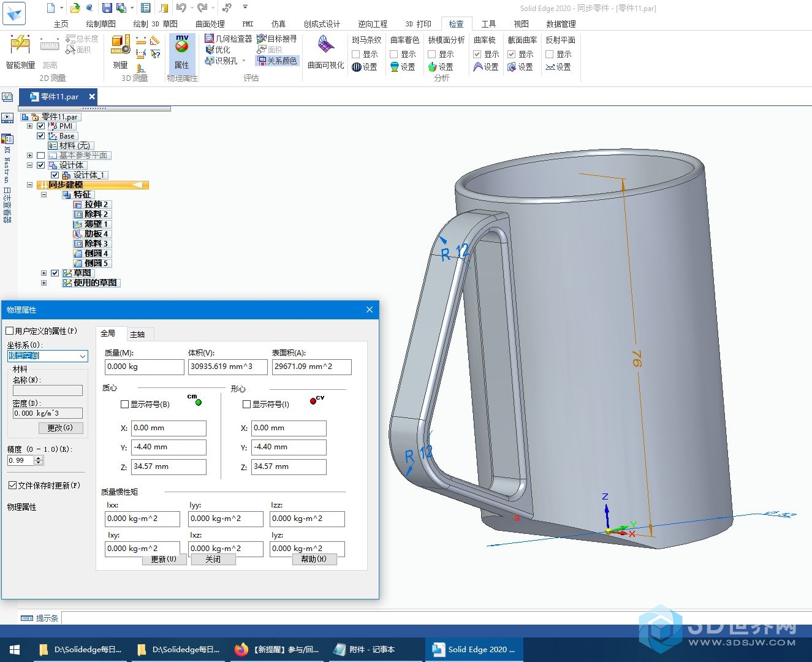Open Zebra Stripes settings (斑马条纹 设置)
The image size is (812, 662).
pos(365,67)
